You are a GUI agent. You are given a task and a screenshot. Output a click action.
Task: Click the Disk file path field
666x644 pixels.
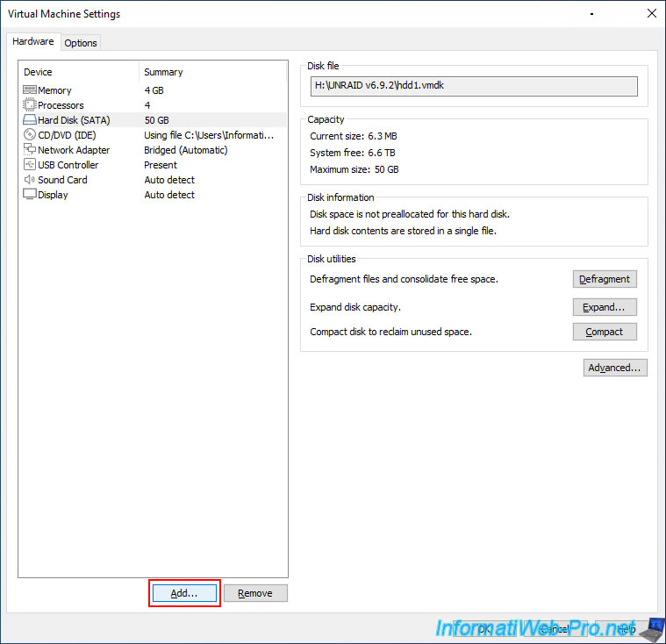(x=474, y=86)
